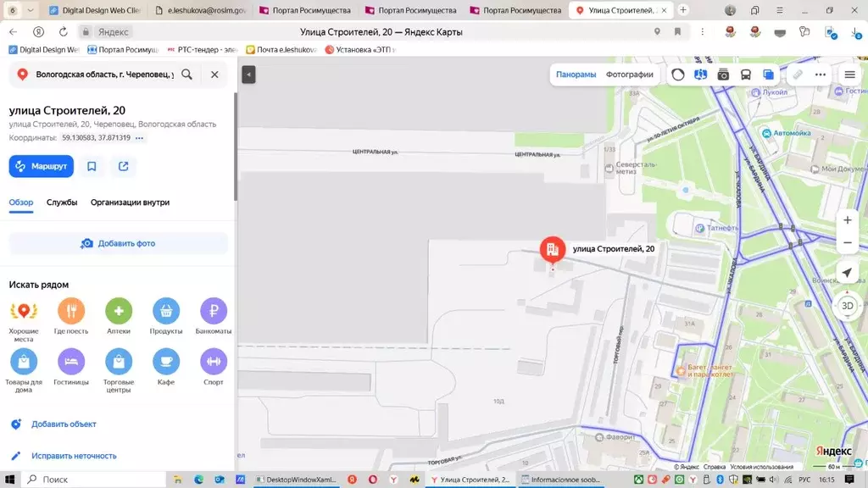Viewport: 868px width, 488px height.
Task: Search nearby Аптеки
Action: tap(119, 316)
